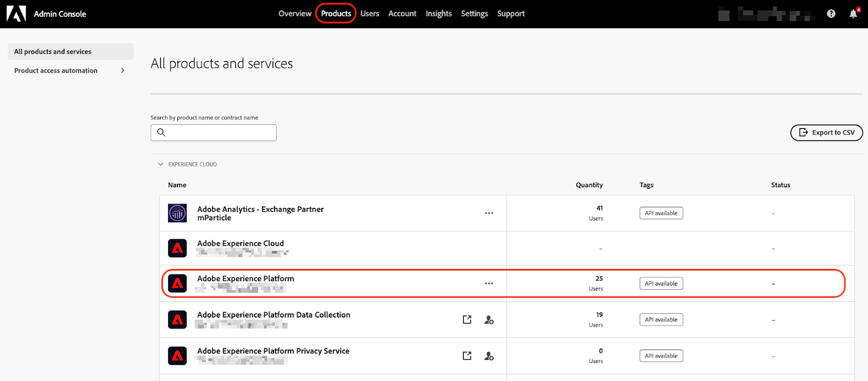This screenshot has width=868, height=381.
Task: Click the Admin Console title text
Action: (60, 14)
